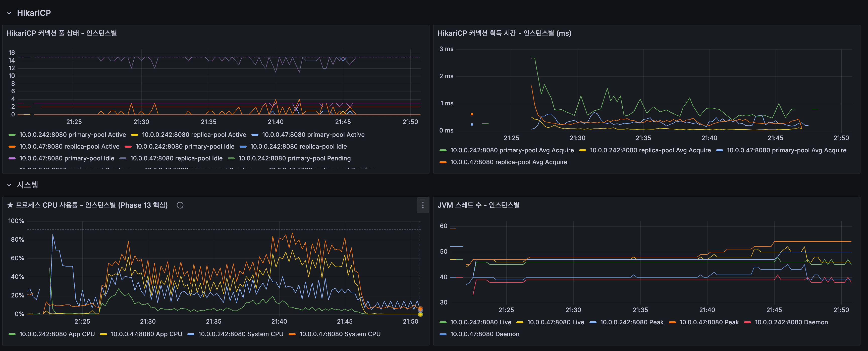
Task: Click orange swatch of 10.0.0.47 Peak legend
Action: coord(672,322)
